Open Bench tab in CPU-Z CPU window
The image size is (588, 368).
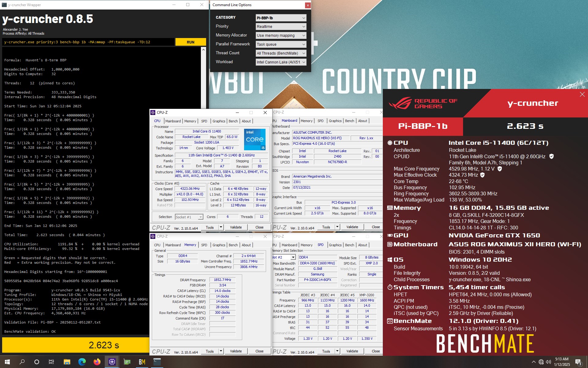click(x=233, y=121)
